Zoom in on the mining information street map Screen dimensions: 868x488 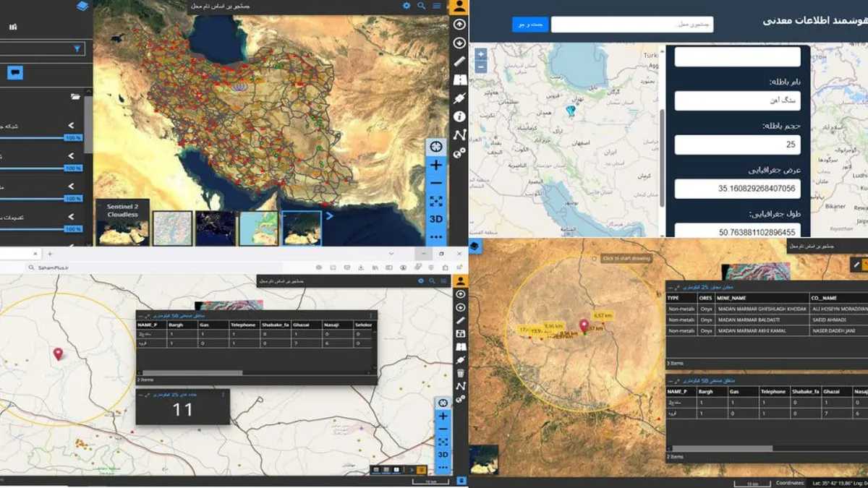tap(481, 54)
